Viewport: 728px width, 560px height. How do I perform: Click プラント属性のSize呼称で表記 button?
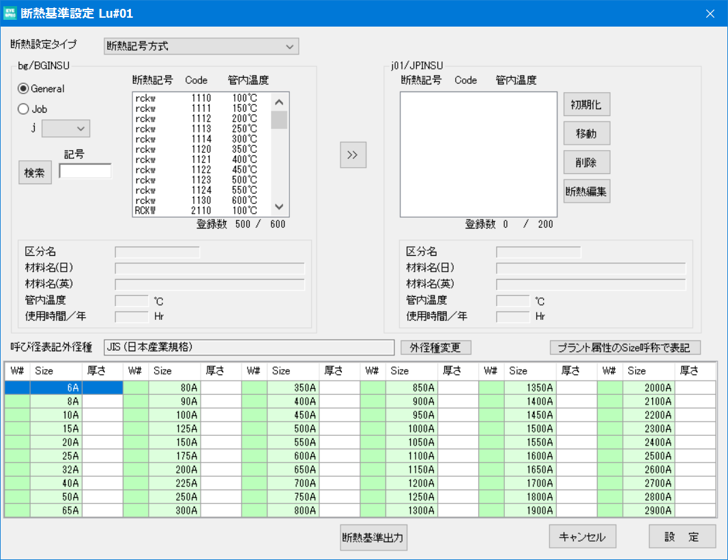click(x=625, y=347)
